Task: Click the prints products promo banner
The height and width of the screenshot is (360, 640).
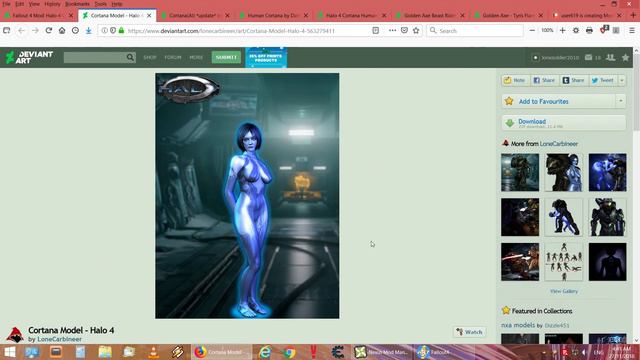Action: click(266, 58)
